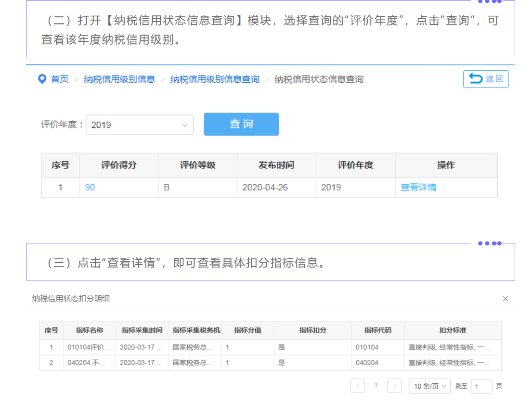Click the 返回 back arrow button
Viewport: 532px width, 406px height.
click(x=485, y=79)
